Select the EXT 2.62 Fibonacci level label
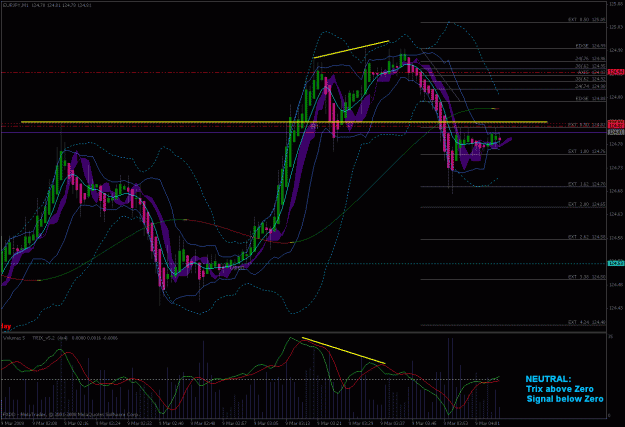 point(586,237)
